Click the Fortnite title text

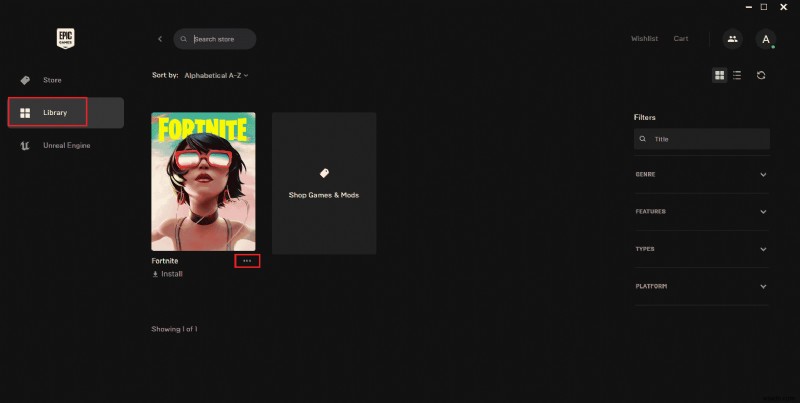(165, 261)
